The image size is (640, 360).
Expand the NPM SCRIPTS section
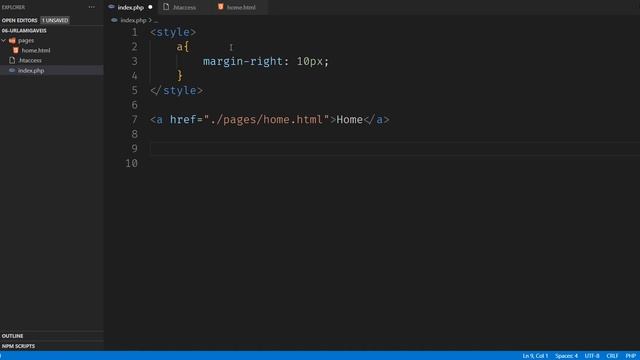pyautogui.click(x=18, y=346)
